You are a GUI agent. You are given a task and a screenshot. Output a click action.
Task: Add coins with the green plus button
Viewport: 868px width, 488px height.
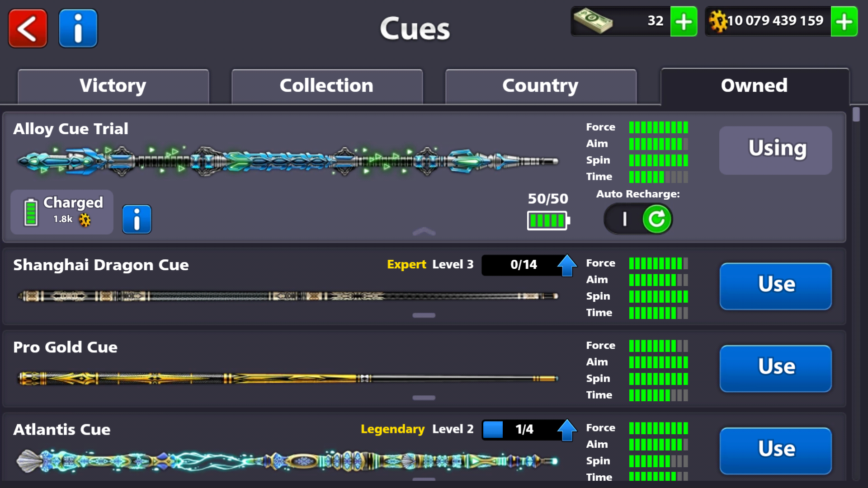[844, 21]
